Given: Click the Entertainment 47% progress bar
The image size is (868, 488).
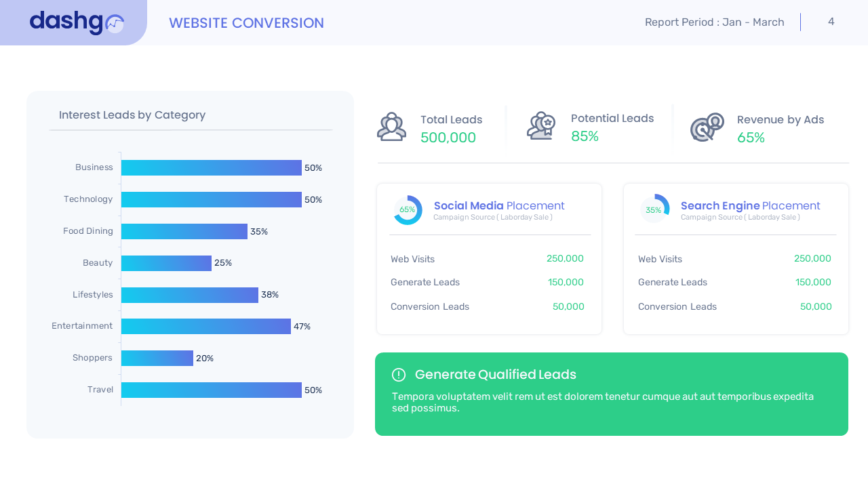Looking at the screenshot, I should (205, 326).
